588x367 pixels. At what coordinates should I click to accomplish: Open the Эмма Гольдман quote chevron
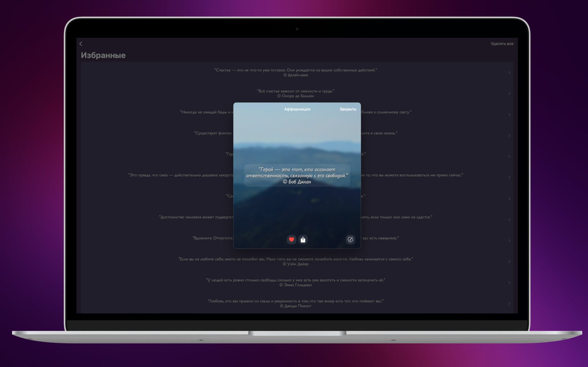(509, 283)
